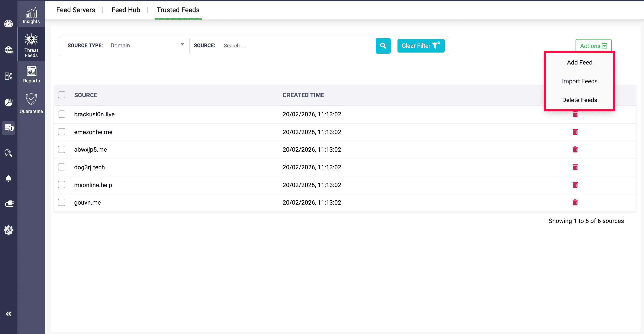Toggle the select-all checkbox in header
644x334 pixels.
click(x=61, y=95)
